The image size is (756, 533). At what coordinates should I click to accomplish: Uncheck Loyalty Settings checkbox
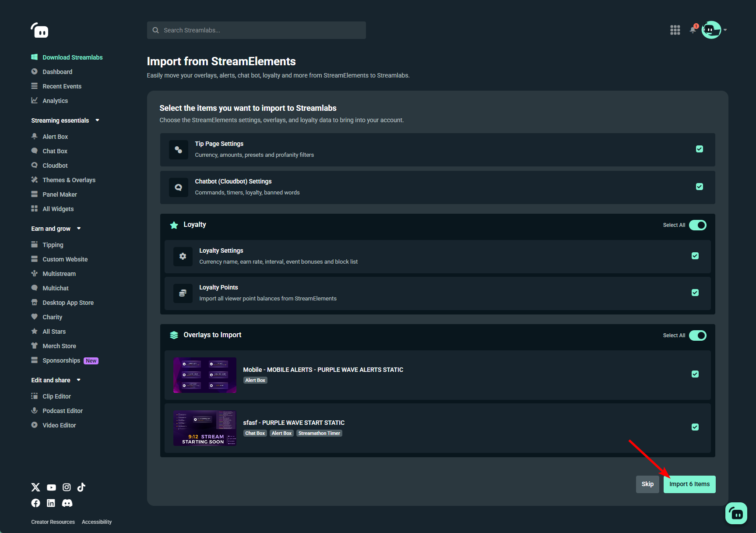coord(695,256)
